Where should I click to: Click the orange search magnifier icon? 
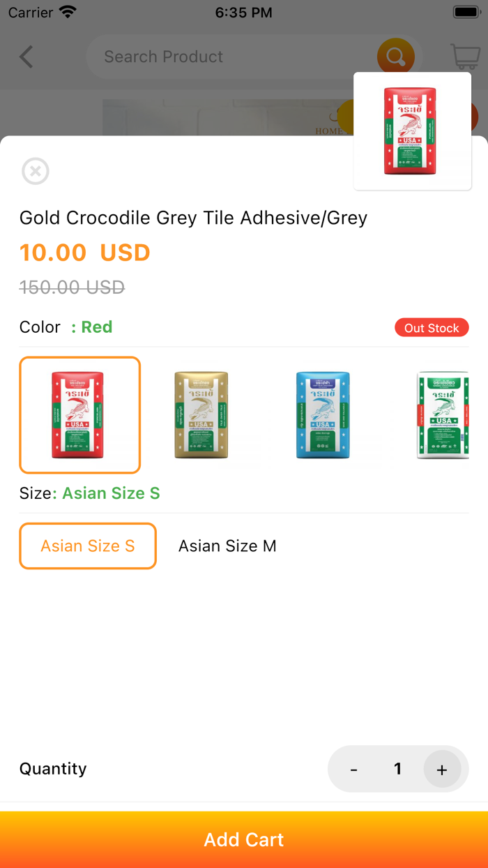395,57
